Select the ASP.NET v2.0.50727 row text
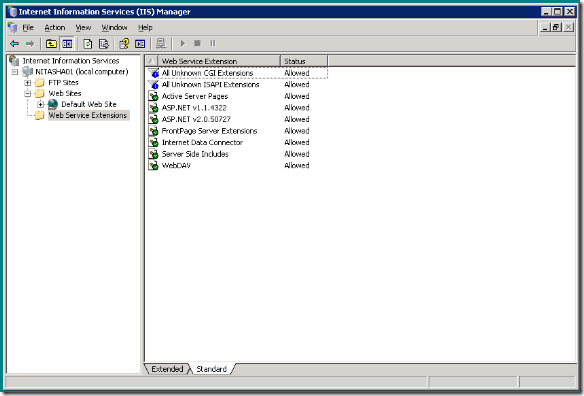This screenshot has width=584, height=396. coord(196,119)
